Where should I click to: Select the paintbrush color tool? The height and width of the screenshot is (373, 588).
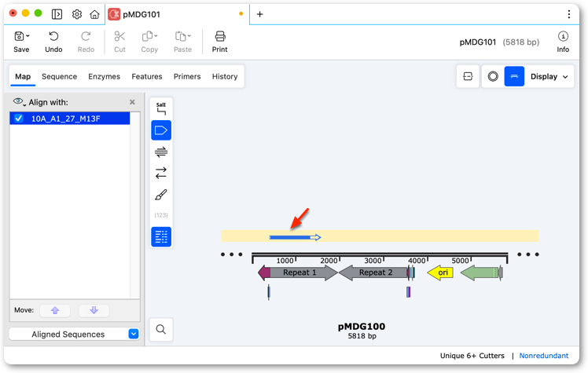[161, 195]
